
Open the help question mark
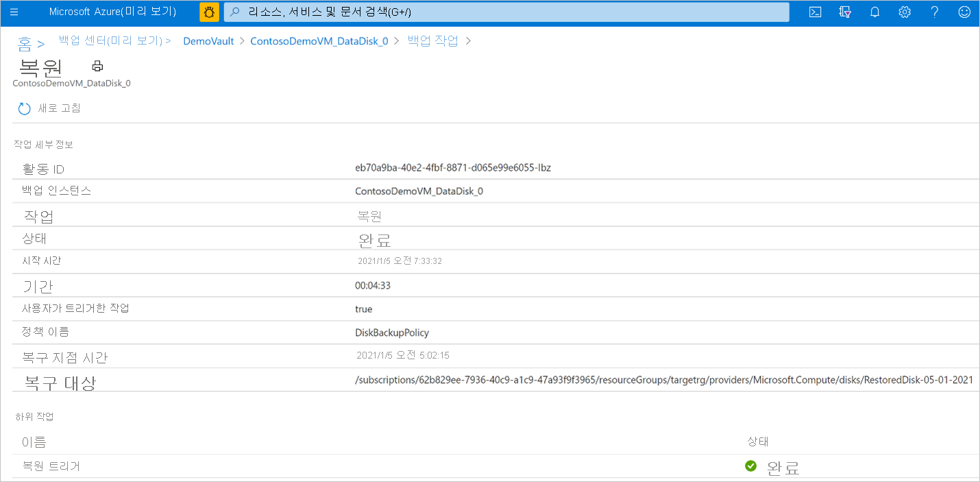935,12
